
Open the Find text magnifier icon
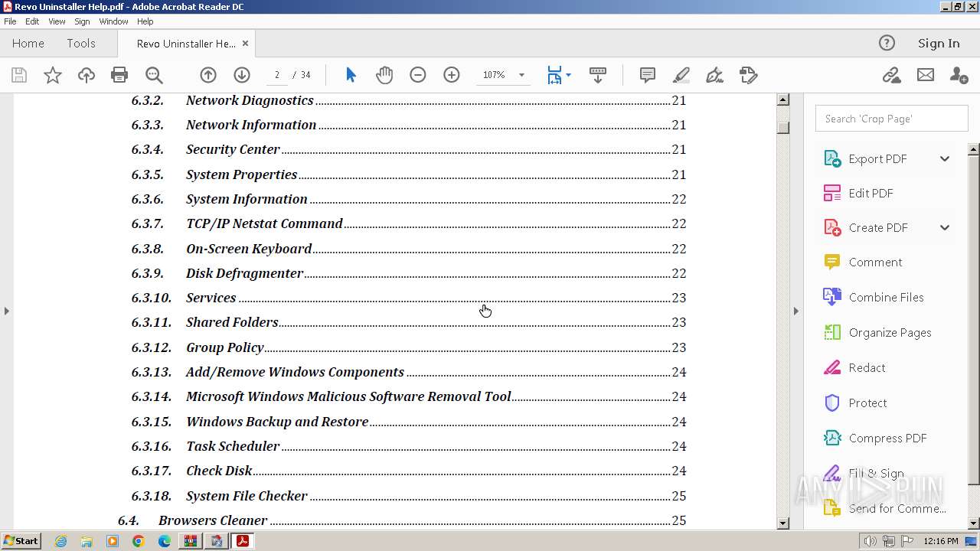(x=154, y=75)
